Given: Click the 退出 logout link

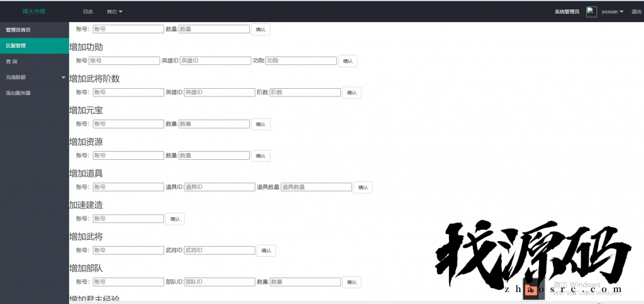Looking at the screenshot, I should pos(636,11).
